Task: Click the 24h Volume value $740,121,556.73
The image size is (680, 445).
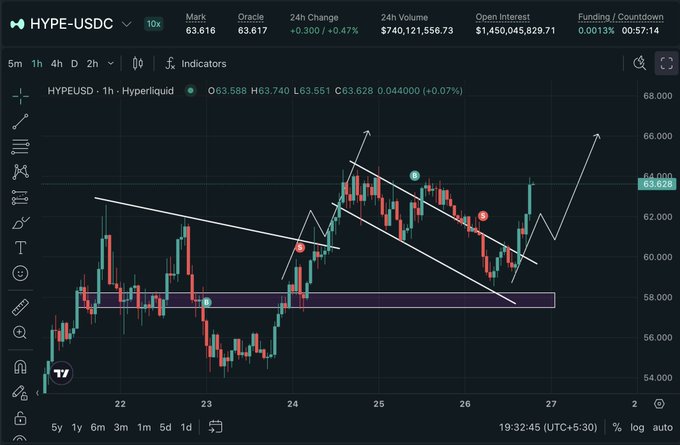Action: coord(417,31)
